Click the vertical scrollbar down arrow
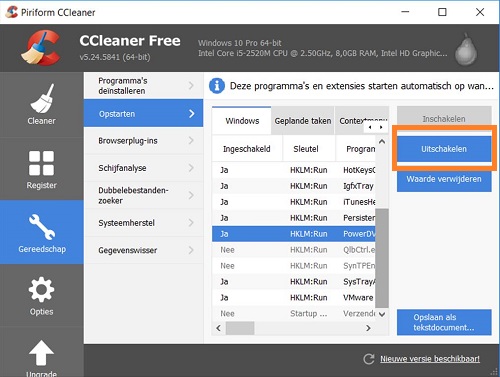This screenshot has height=377, width=500. [382, 314]
